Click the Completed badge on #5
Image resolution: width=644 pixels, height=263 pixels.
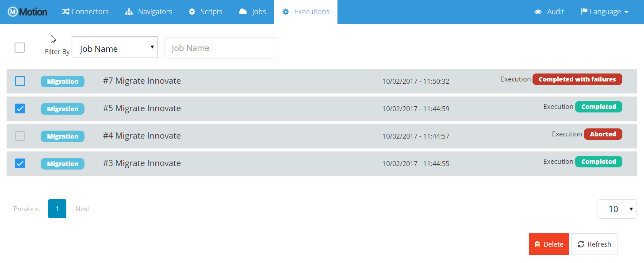click(598, 107)
